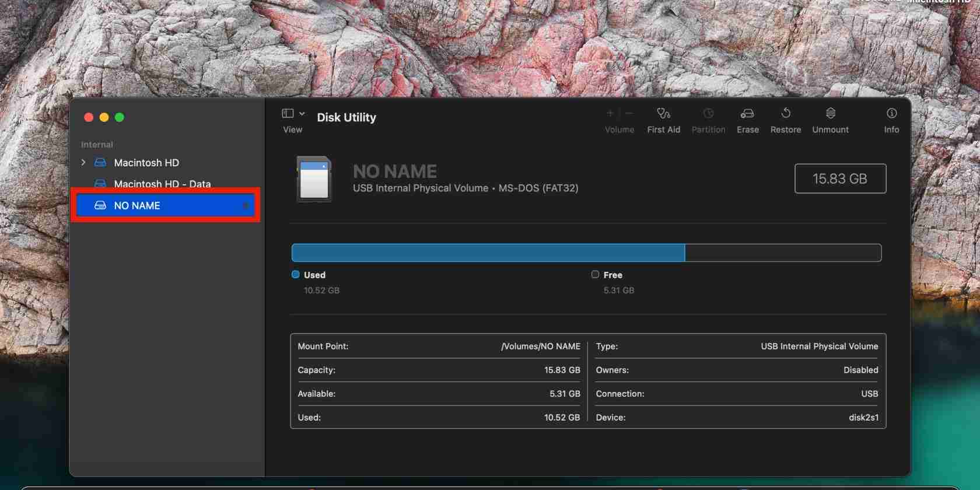980x490 pixels.
Task: Minimize the Disk Utility window
Action: [104, 117]
